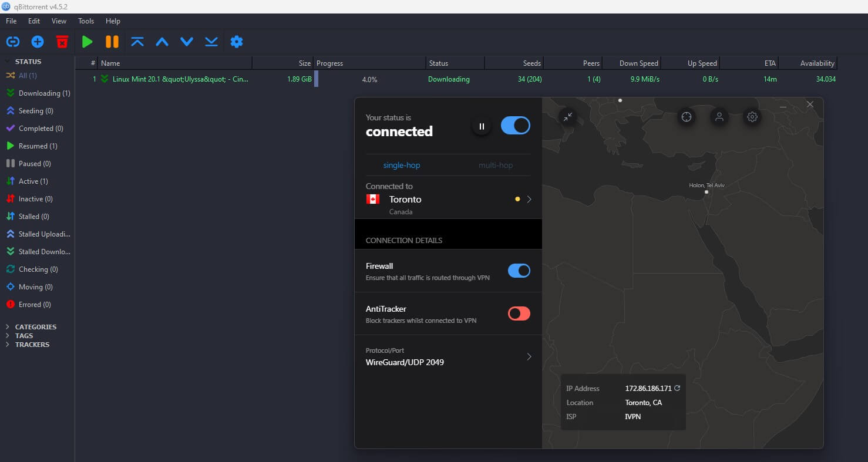Image resolution: width=868 pixels, height=462 pixels.
Task: Move torrent to top of queue
Action: point(137,42)
